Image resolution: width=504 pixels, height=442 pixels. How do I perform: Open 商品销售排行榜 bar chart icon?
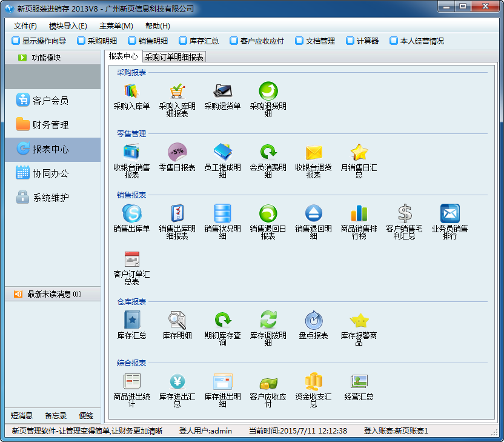[x=359, y=213]
